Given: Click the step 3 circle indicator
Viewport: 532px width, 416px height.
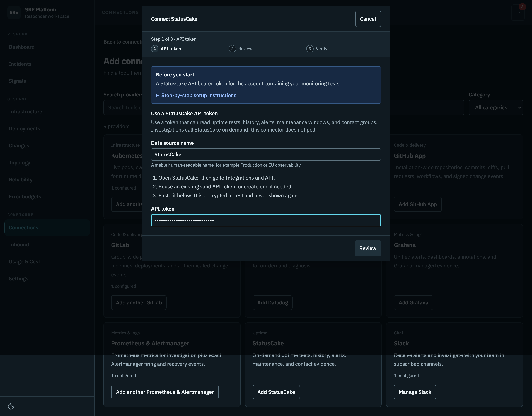Looking at the screenshot, I should point(310,49).
